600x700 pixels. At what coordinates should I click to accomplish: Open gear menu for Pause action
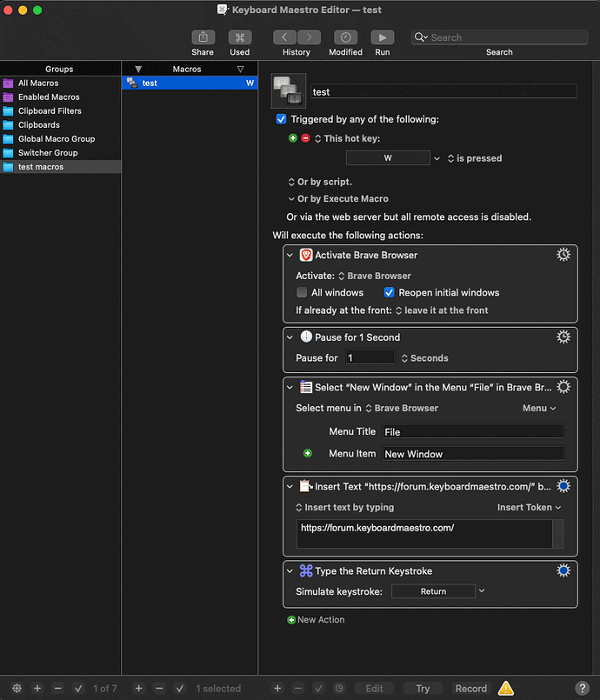click(563, 337)
